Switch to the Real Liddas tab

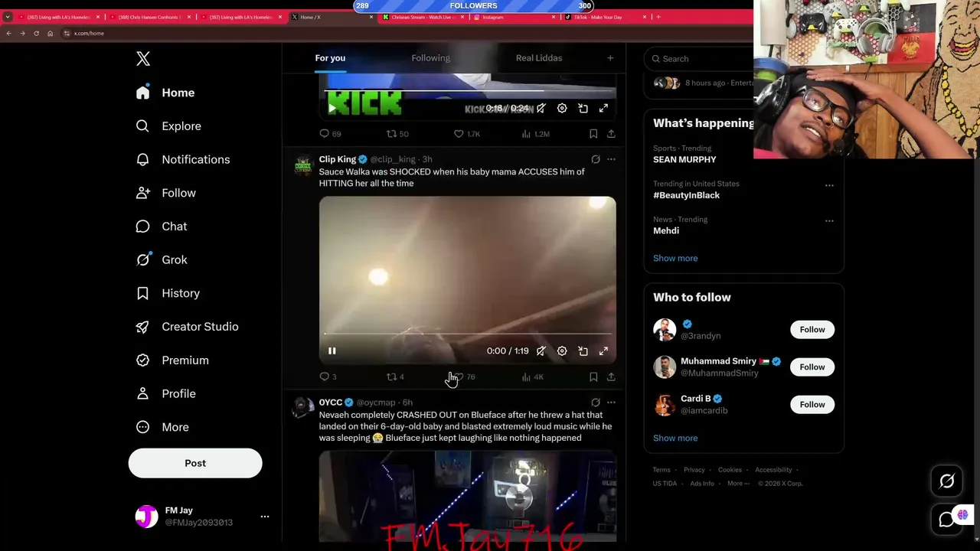pos(539,58)
